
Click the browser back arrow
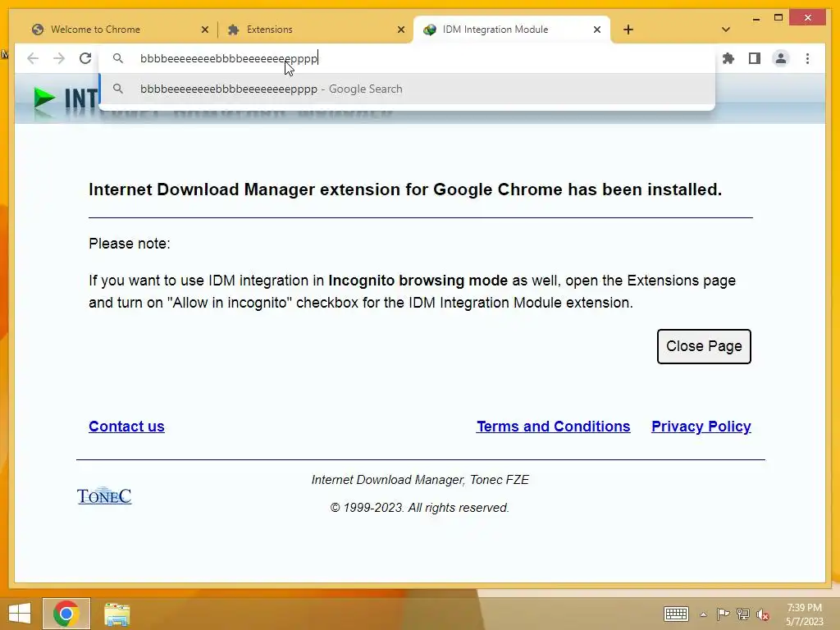click(33, 58)
